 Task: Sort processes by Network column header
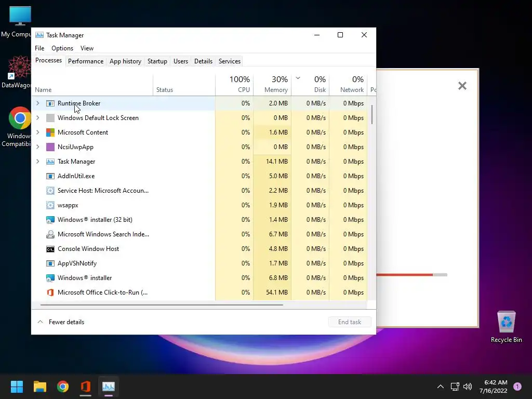[349, 84]
